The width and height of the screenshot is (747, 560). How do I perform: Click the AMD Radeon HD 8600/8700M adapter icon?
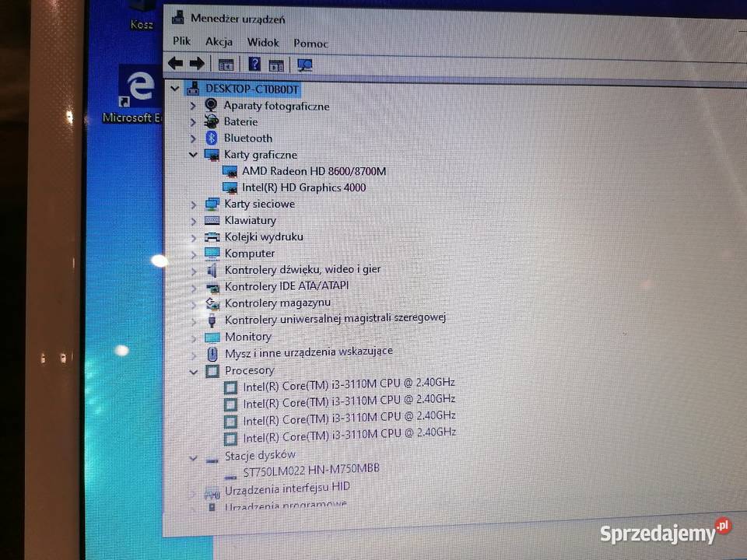(230, 171)
